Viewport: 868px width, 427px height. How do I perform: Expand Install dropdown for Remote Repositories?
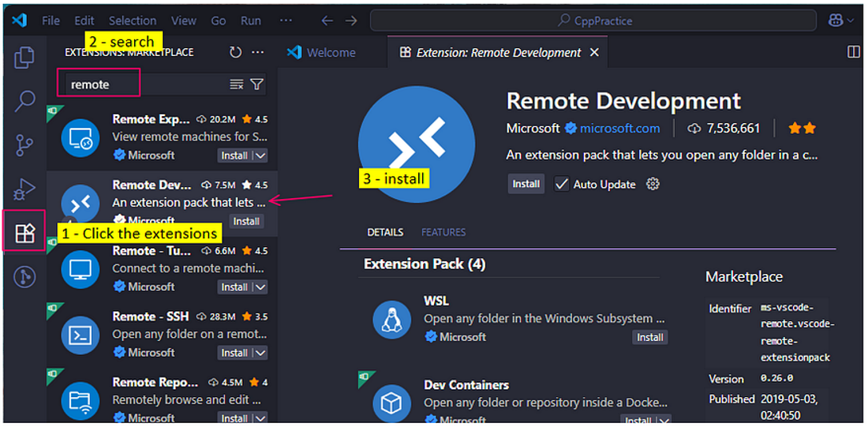tap(260, 418)
